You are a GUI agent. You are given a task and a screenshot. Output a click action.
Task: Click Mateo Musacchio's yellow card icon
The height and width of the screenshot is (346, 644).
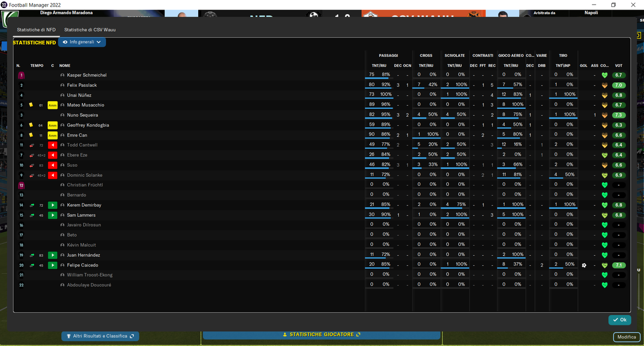pyautogui.click(x=31, y=105)
